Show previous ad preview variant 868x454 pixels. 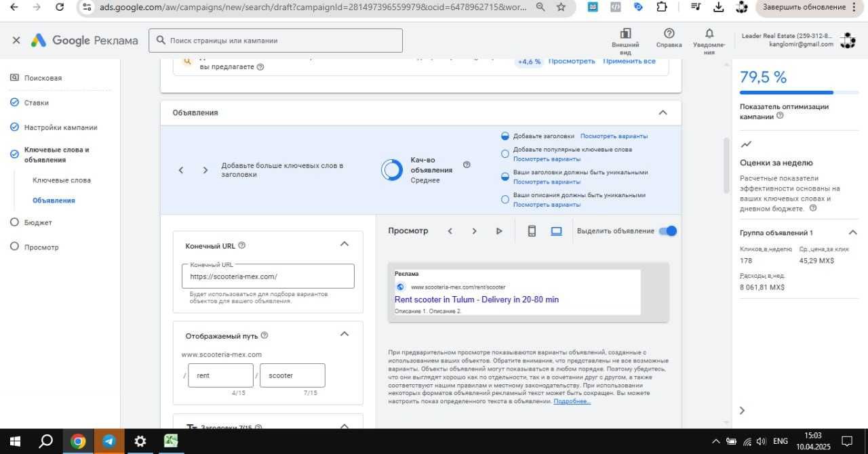(x=450, y=231)
